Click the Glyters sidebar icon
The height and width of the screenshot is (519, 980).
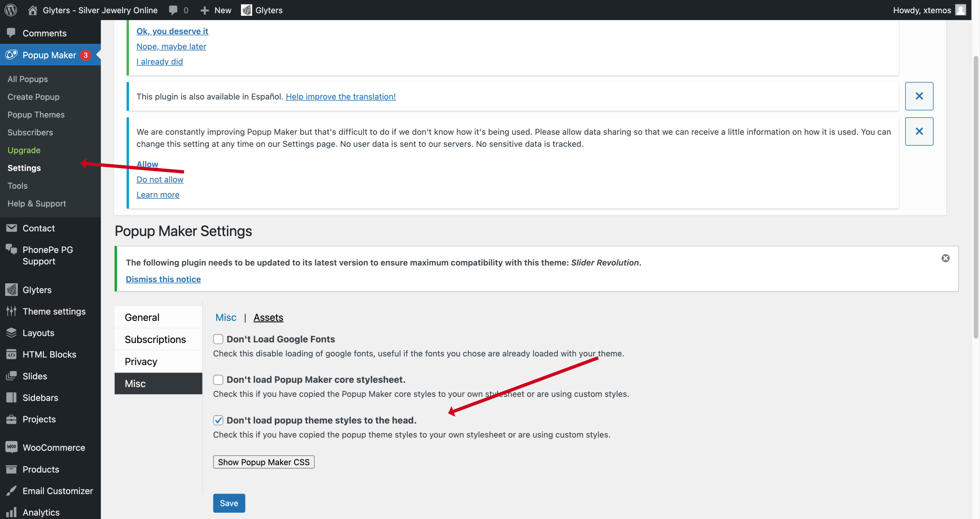click(11, 290)
